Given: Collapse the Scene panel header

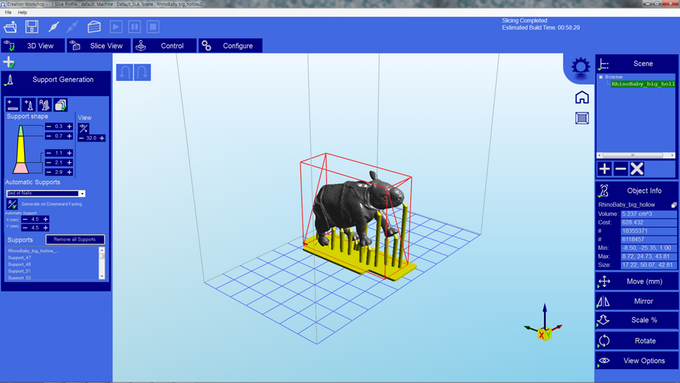Looking at the screenshot, I should click(x=636, y=64).
